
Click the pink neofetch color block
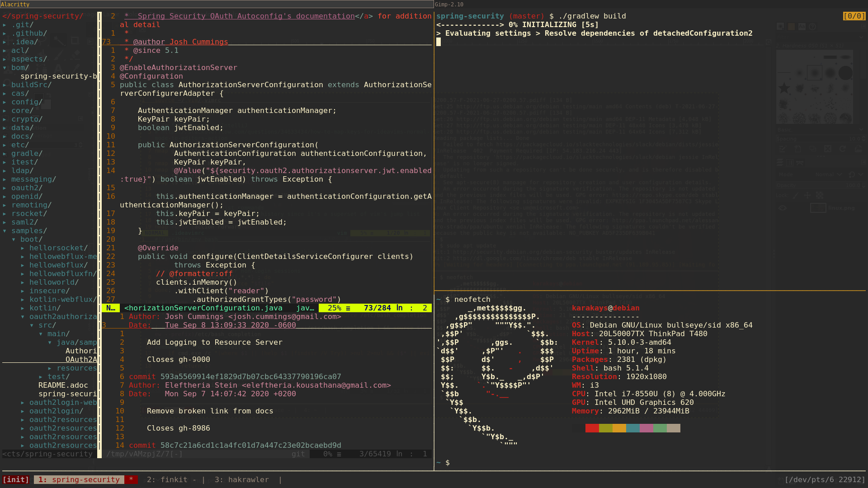(x=646, y=428)
